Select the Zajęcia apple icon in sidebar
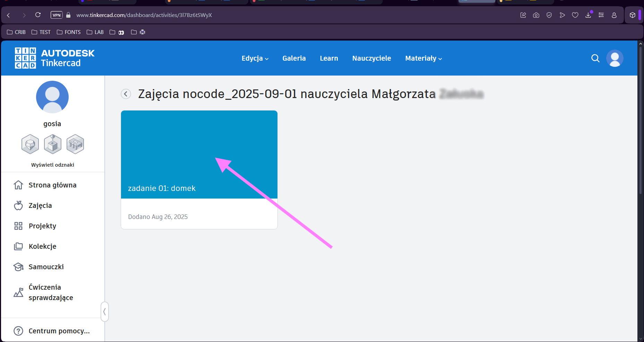Viewport: 644px width, 342px height. [18, 205]
